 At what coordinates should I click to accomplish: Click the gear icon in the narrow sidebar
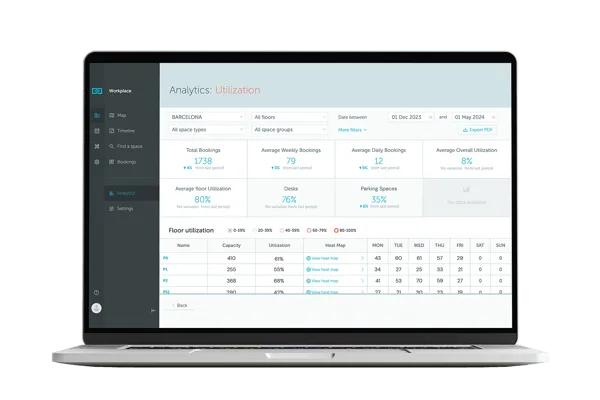[97, 162]
